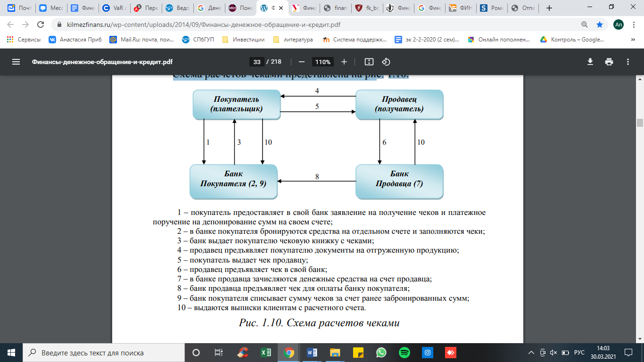Switch to the Поня tab

coord(240,8)
